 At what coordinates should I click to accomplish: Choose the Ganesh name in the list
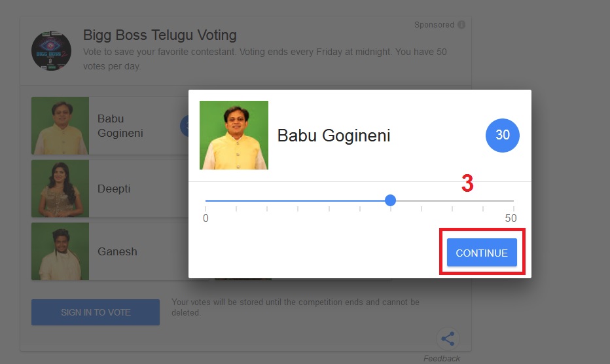coord(117,251)
